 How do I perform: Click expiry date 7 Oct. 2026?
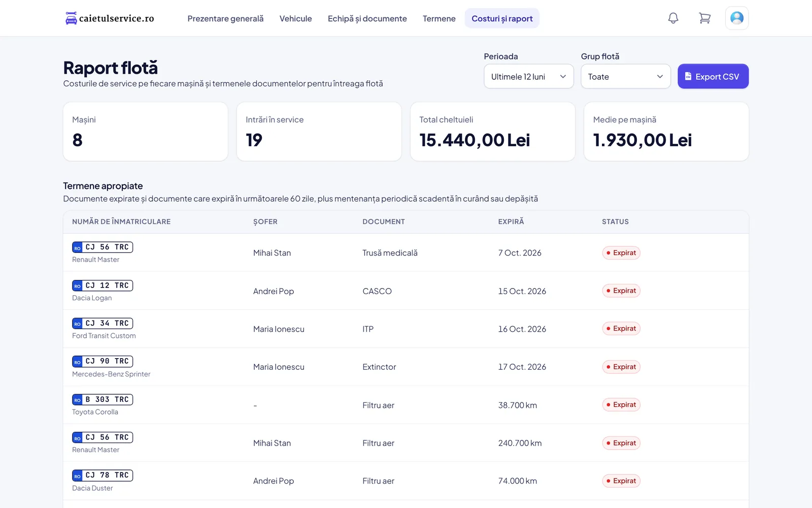point(520,253)
